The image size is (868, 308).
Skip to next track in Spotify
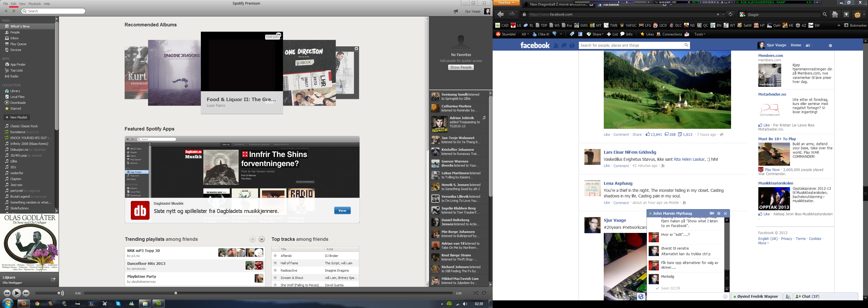pos(26,293)
